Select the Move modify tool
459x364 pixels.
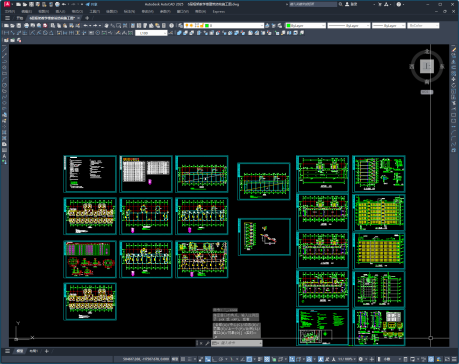tap(454, 79)
